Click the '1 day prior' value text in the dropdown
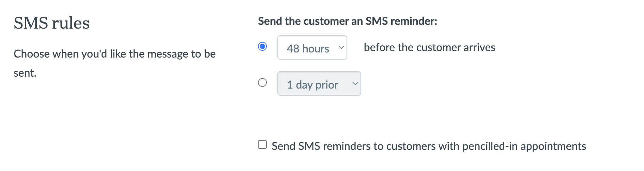The image size is (644, 171). point(312,85)
